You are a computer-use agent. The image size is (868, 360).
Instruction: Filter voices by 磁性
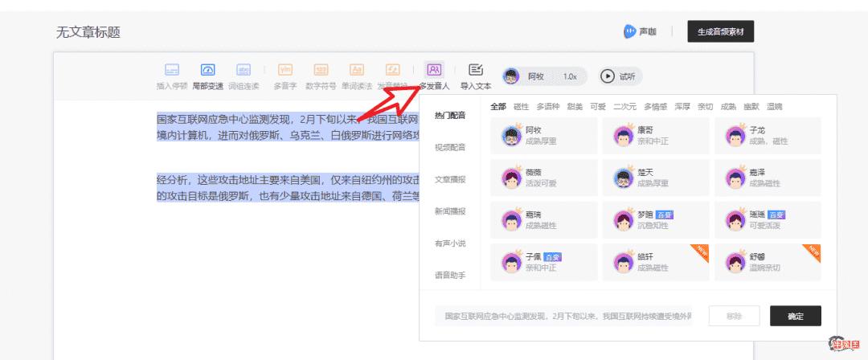coord(521,107)
